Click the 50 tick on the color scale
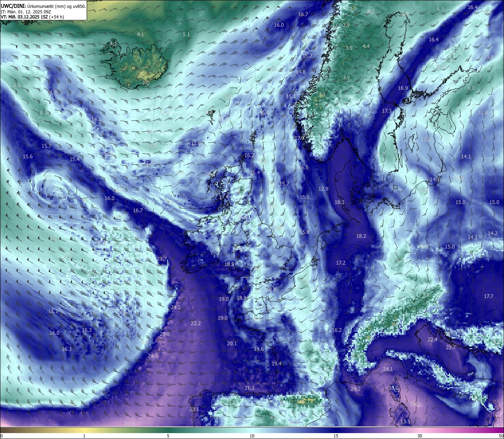This screenshot has height=439, width=504. (x=501, y=436)
